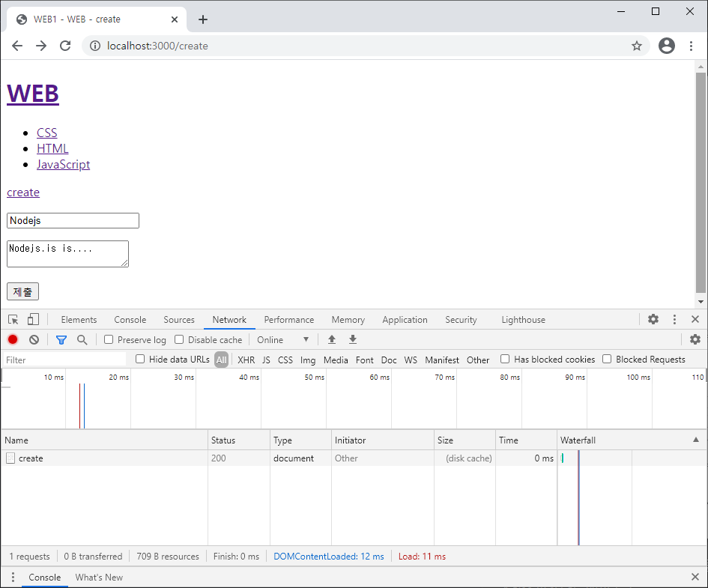Filter requests by Manifest

point(442,360)
